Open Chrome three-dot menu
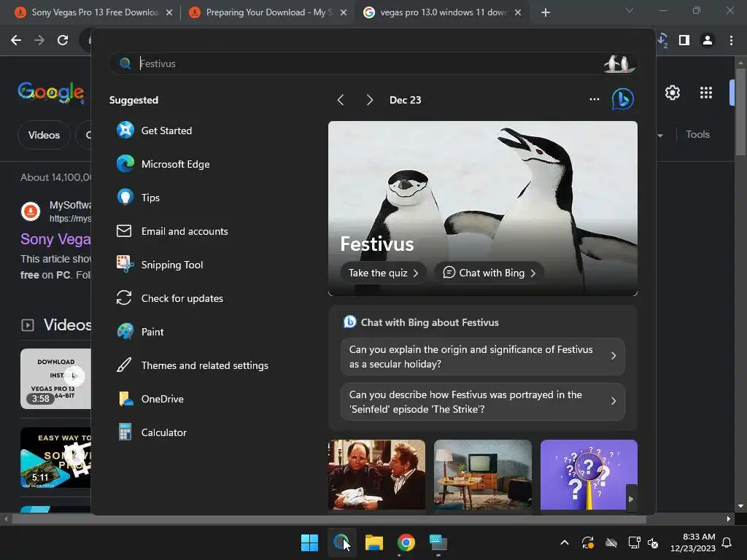The image size is (747, 560). pyautogui.click(x=731, y=40)
